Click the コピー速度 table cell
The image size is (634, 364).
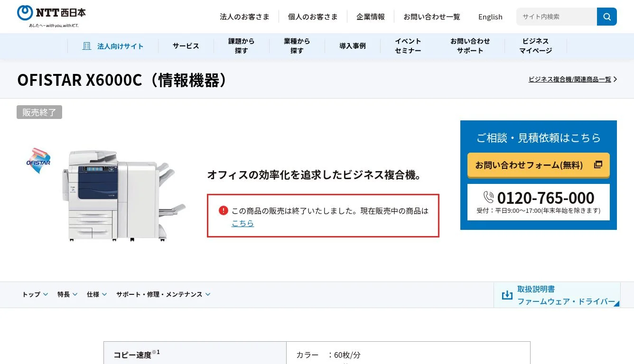(195, 354)
